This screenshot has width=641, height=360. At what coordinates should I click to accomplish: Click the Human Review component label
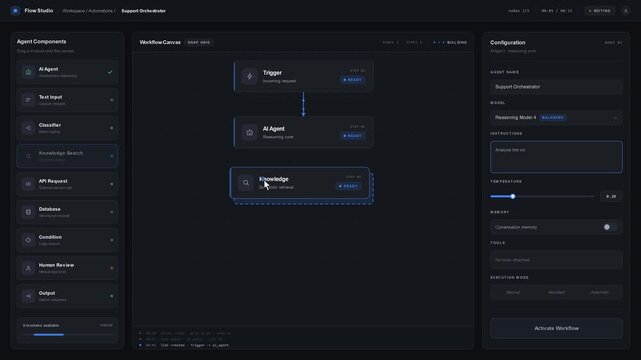click(x=56, y=265)
